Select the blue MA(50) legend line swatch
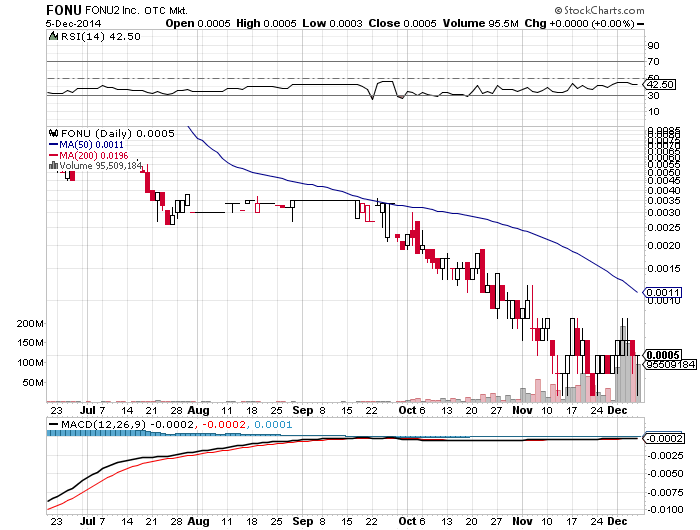This screenshot has height=530, width=700. tap(53, 145)
